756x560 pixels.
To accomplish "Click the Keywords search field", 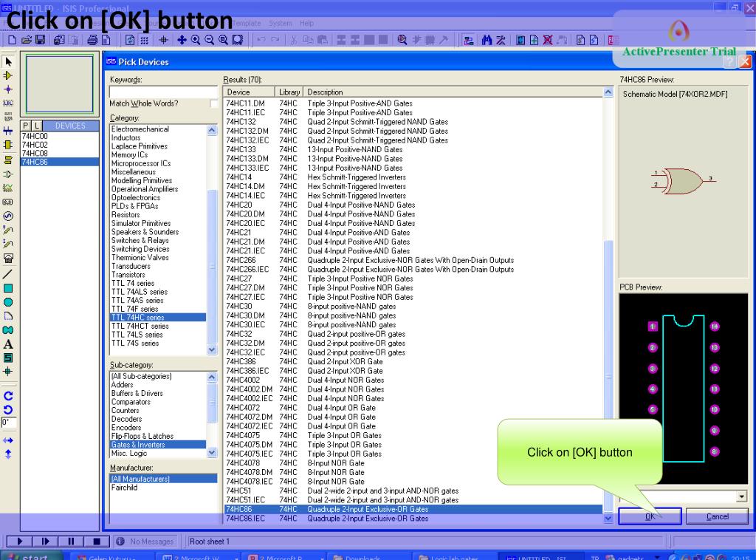I will [163, 91].
